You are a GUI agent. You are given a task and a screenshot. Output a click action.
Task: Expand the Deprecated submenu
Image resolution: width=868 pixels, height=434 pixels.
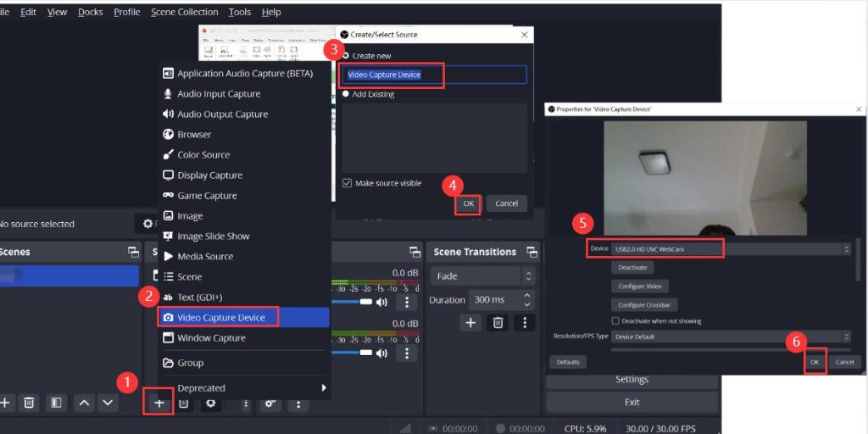tap(245, 388)
